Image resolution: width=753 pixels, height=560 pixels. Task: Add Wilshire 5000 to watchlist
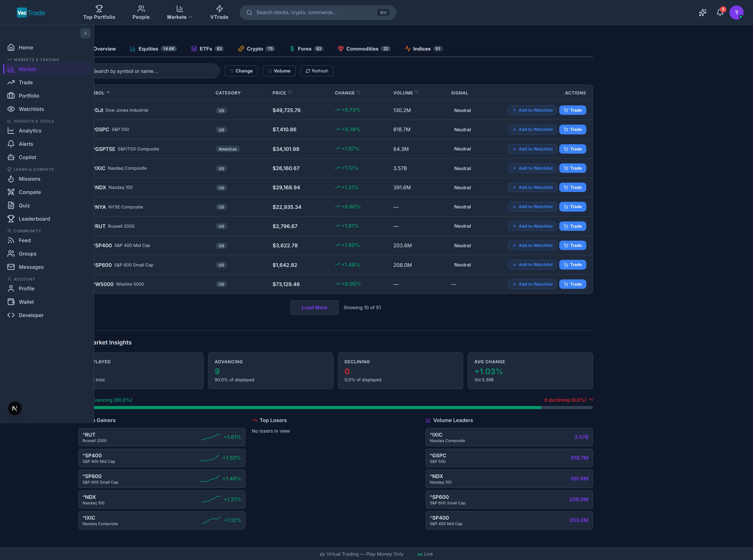pyautogui.click(x=532, y=284)
